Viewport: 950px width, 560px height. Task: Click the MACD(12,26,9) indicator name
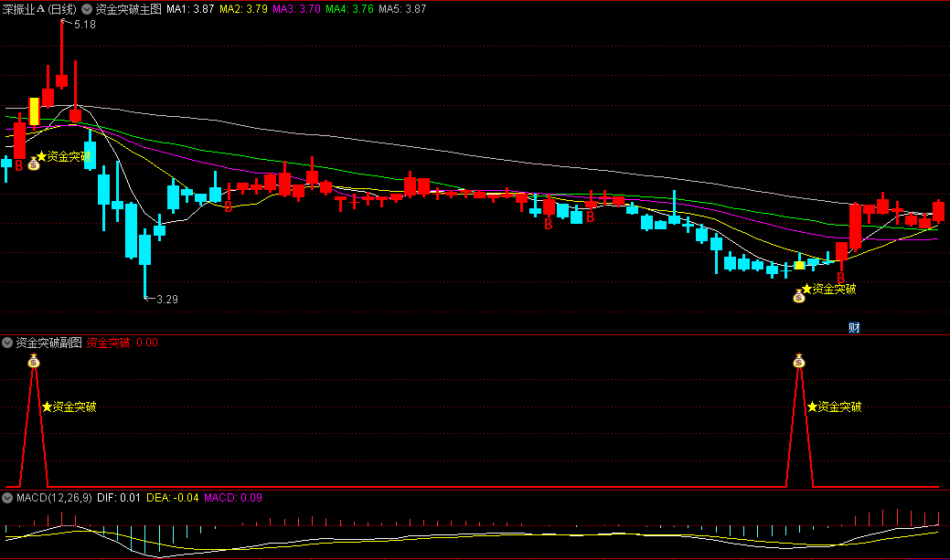pos(54,498)
